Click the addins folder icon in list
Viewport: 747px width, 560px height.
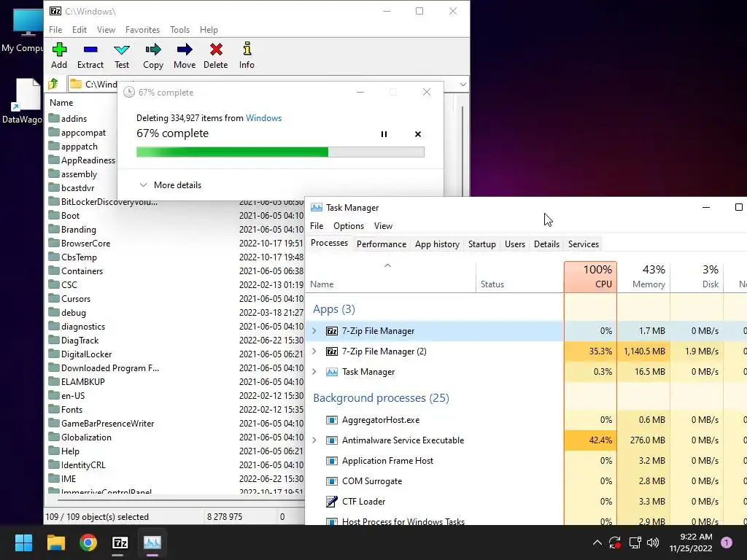[54, 118]
